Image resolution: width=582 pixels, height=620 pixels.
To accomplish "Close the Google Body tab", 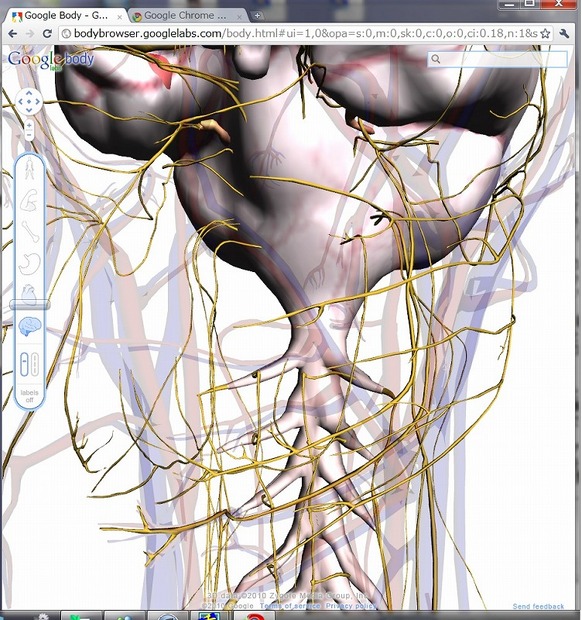I will pyautogui.click(x=119, y=17).
